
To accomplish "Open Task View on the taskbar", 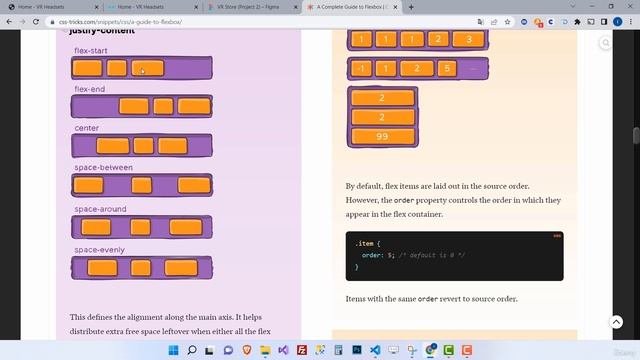I will (209, 350).
